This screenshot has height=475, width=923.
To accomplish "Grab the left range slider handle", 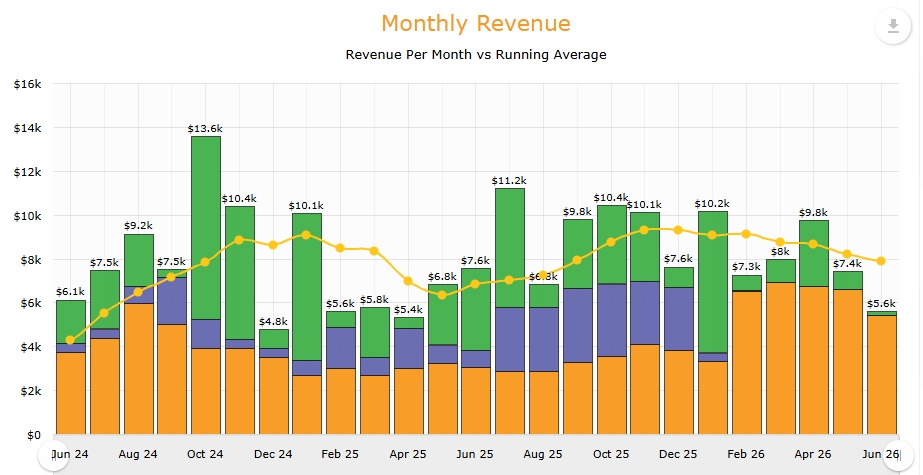I will 53,456.
